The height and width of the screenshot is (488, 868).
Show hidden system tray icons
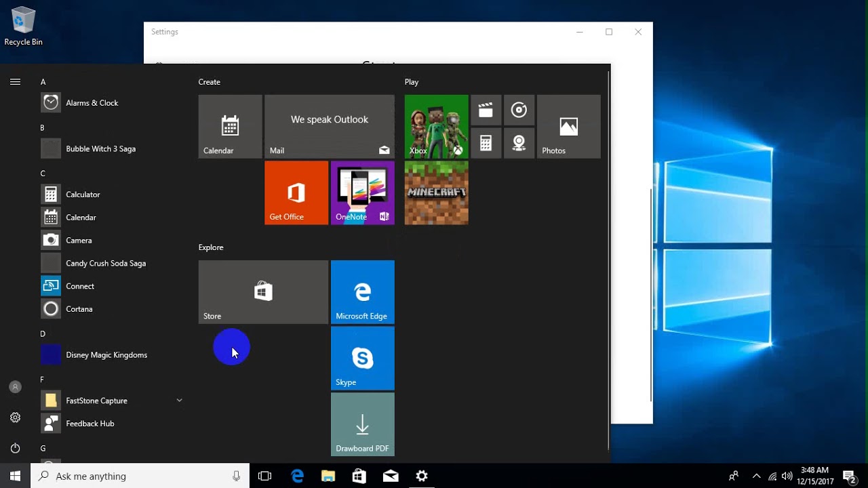coord(757,476)
